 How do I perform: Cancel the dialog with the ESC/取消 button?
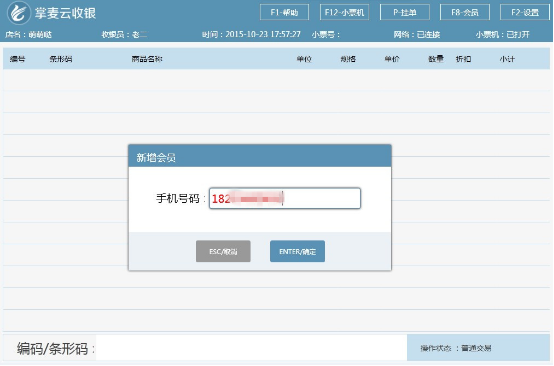[x=223, y=251]
